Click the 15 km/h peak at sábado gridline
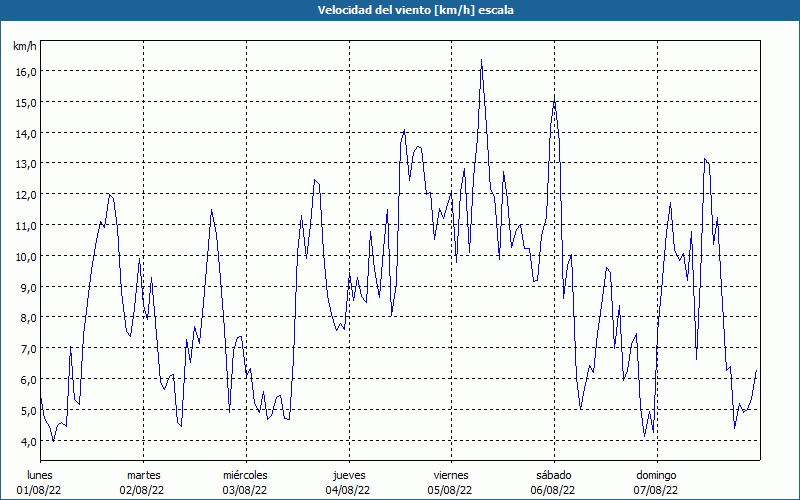Viewport: 800px width, 500px height. pos(554,97)
